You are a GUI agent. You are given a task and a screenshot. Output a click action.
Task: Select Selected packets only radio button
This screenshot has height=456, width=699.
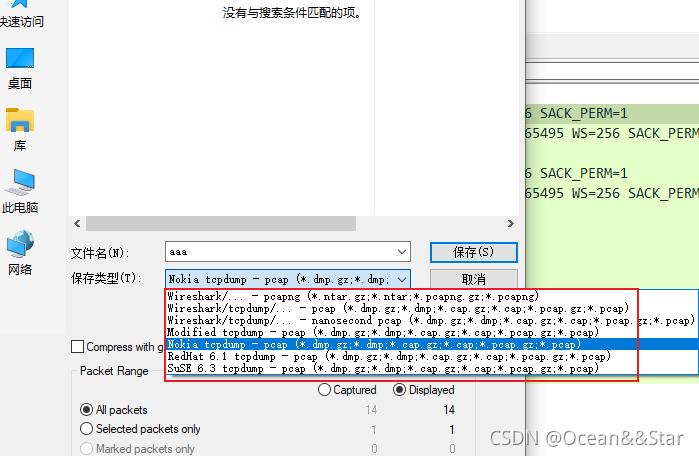coord(86,429)
